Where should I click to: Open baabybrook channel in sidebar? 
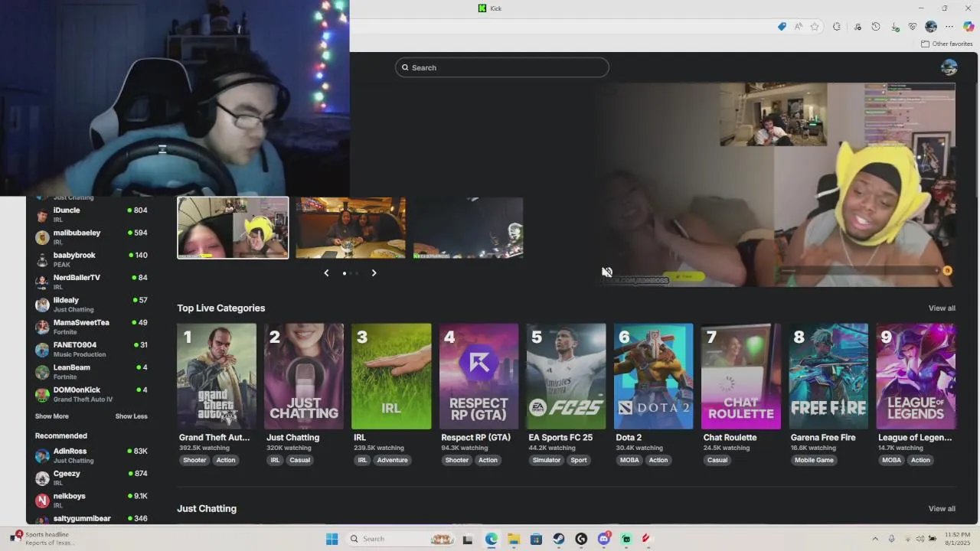[91, 259]
